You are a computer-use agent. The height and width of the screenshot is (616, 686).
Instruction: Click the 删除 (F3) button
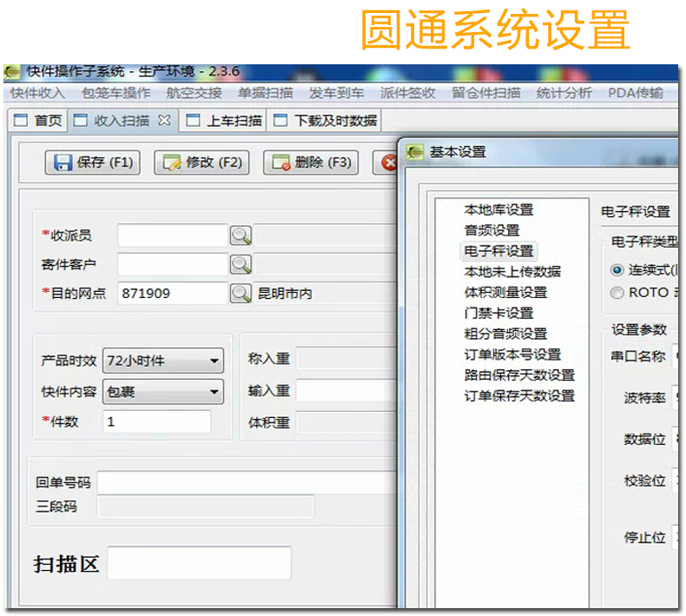pos(311,162)
